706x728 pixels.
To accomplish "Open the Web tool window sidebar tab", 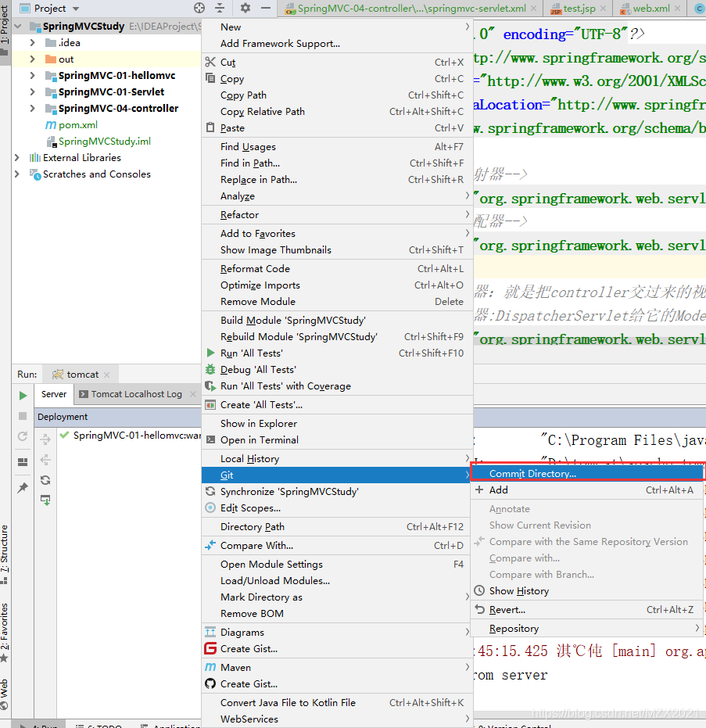I will 4,694.
